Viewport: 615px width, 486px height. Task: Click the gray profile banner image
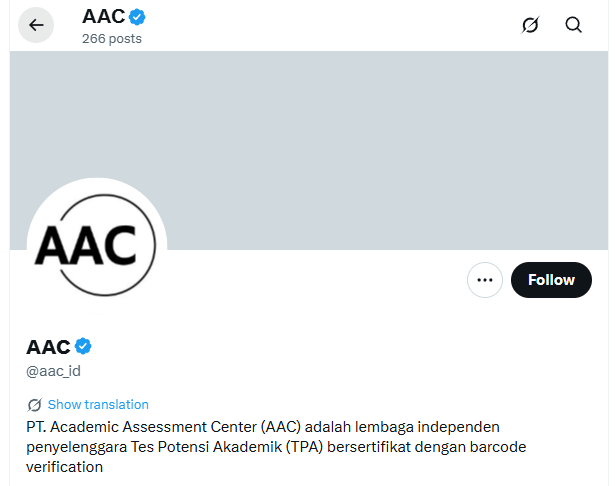tap(350, 140)
